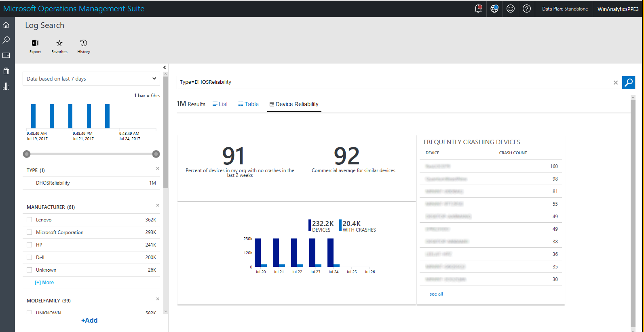Switch to the Table view tab

[248, 104]
